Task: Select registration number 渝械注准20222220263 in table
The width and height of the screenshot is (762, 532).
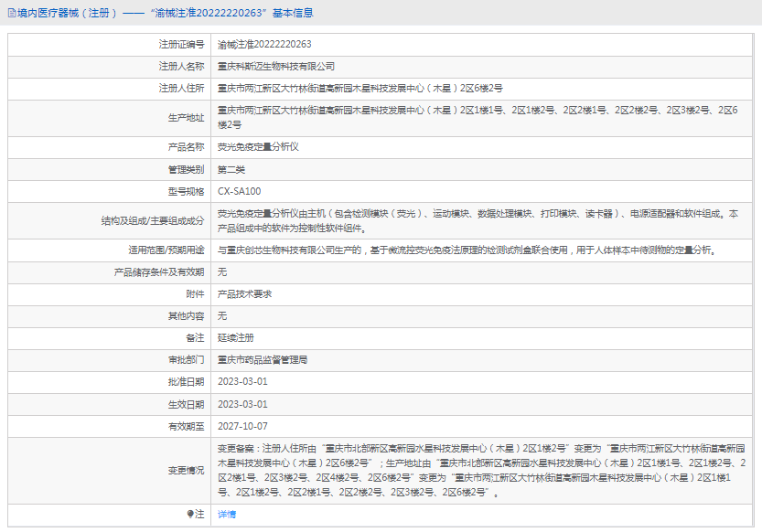Action: click(x=264, y=44)
